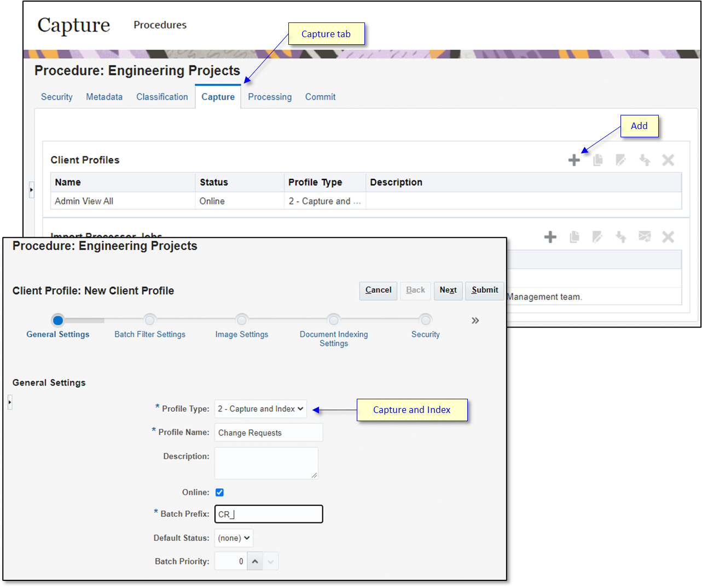Click the Add icon for Import Processor Jobs
This screenshot has height=588, width=702.
point(550,237)
